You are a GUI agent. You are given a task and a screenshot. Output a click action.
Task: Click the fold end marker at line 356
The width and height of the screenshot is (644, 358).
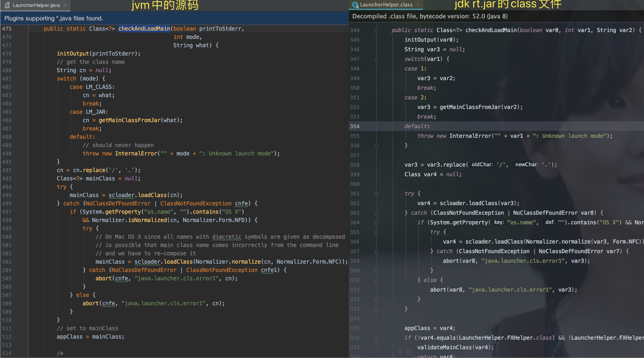pyautogui.click(x=376, y=146)
